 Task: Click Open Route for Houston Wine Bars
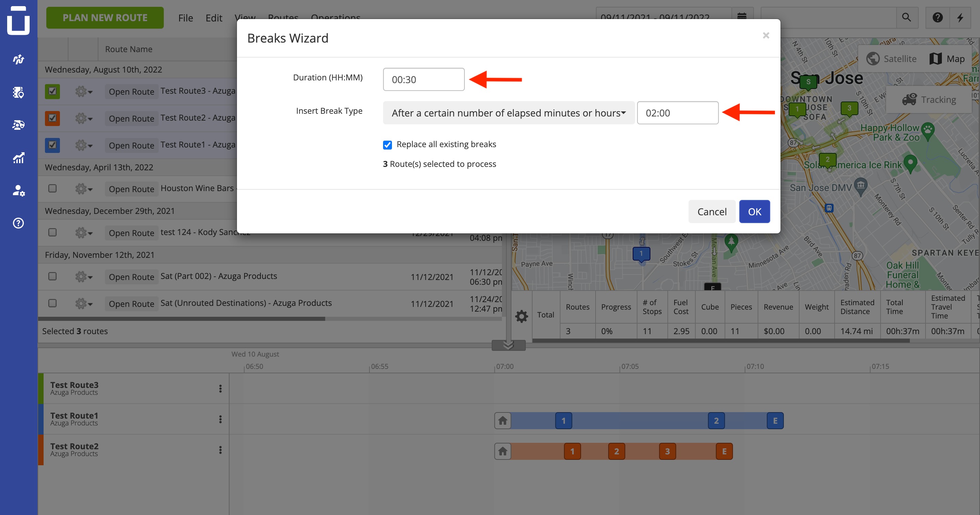pyautogui.click(x=131, y=189)
